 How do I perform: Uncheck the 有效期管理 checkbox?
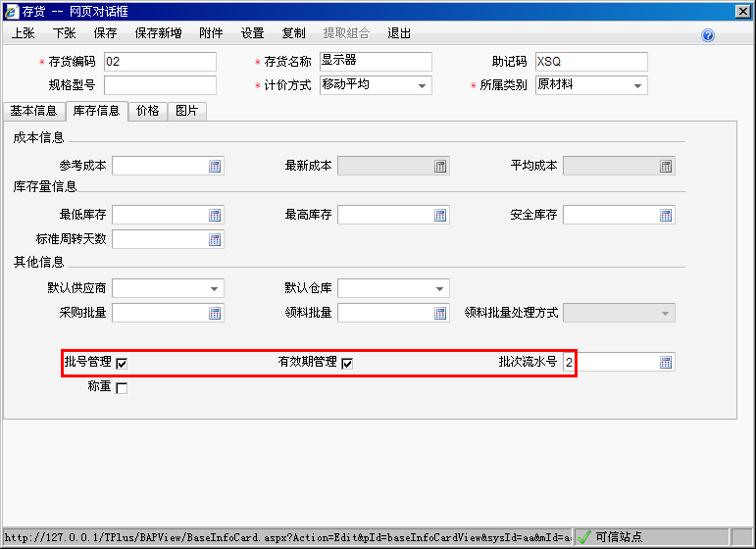click(347, 364)
